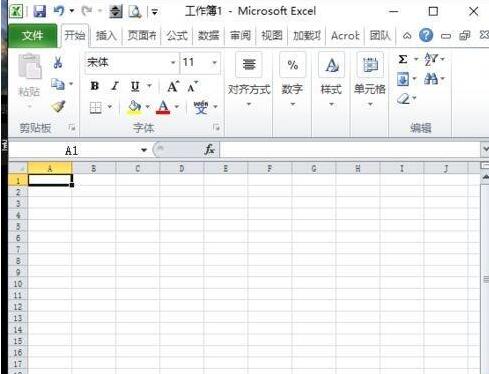The image size is (489, 374).
Task: Switch to the 数据 Data tab
Action: click(x=208, y=35)
